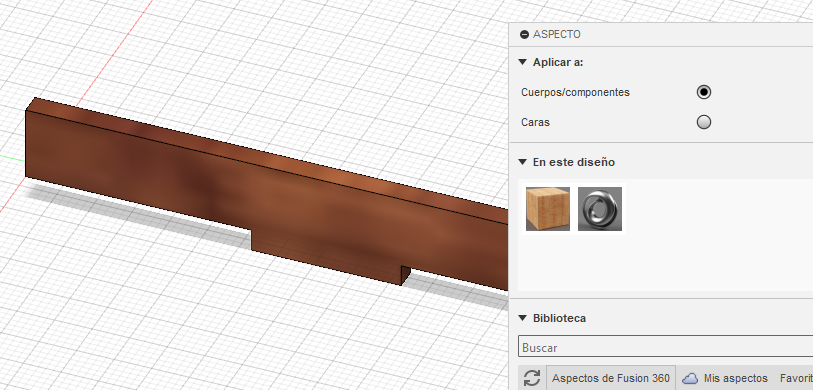Switch to the Mis aspectos tab
The height and width of the screenshot is (390, 813).
735,378
